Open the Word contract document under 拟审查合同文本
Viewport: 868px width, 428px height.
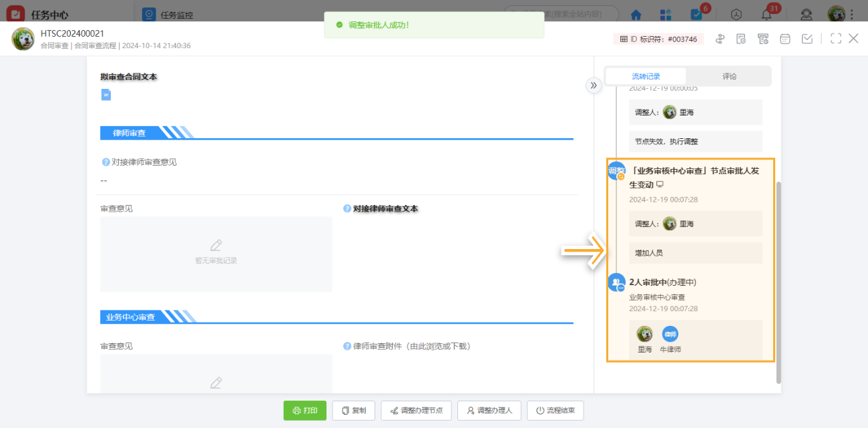105,94
